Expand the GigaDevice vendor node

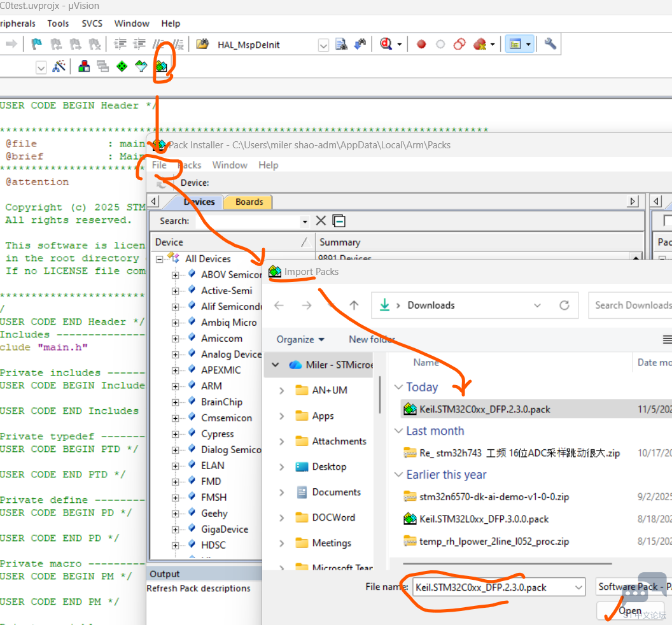175,530
